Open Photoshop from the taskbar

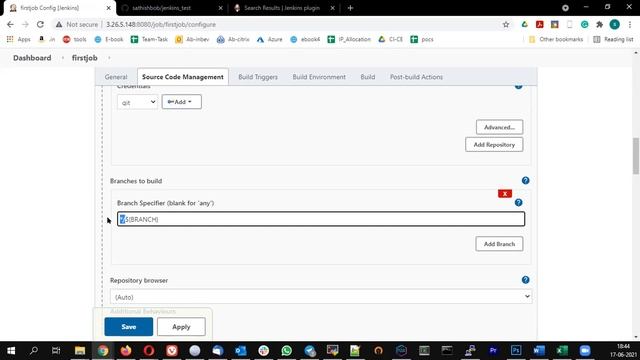click(x=516, y=351)
